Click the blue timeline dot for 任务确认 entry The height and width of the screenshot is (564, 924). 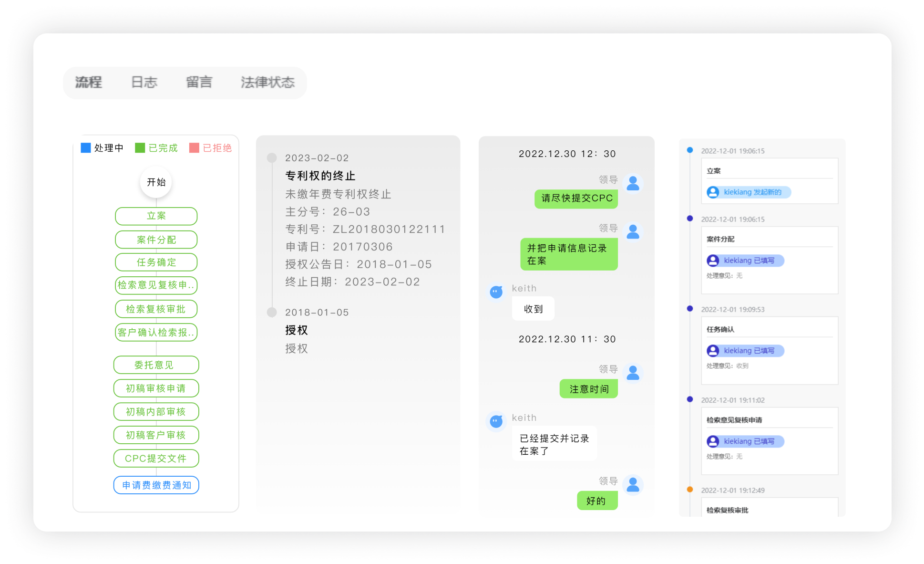click(x=689, y=308)
